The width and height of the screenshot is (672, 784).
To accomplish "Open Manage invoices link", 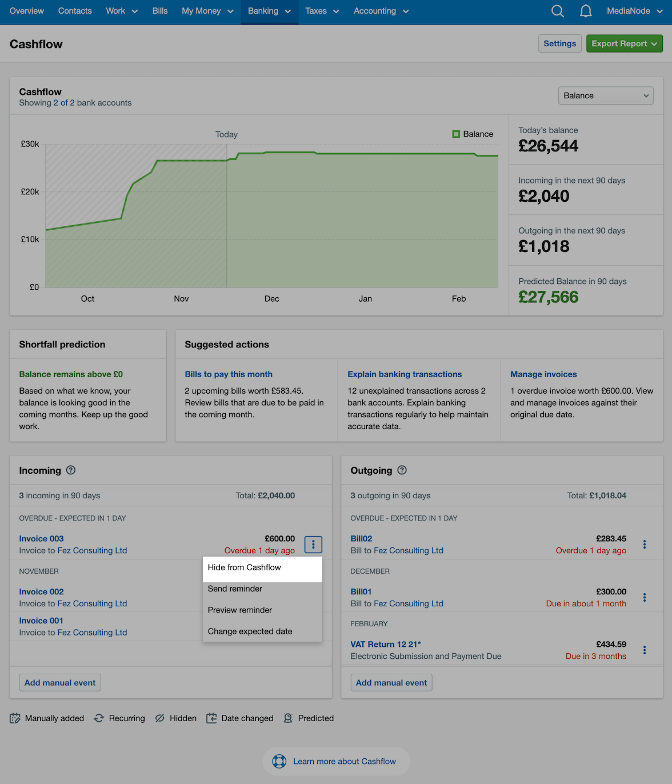I will [x=543, y=374].
